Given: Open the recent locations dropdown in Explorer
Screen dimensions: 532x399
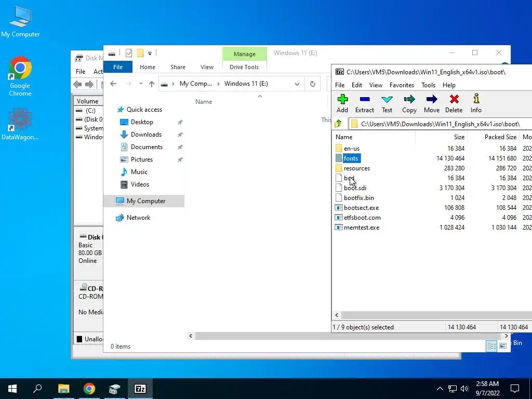Looking at the screenshot, I should [x=141, y=84].
